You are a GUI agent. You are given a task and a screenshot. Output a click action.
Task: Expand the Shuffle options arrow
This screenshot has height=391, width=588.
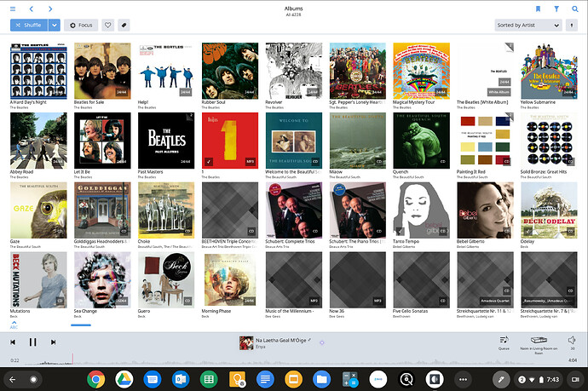tap(54, 25)
